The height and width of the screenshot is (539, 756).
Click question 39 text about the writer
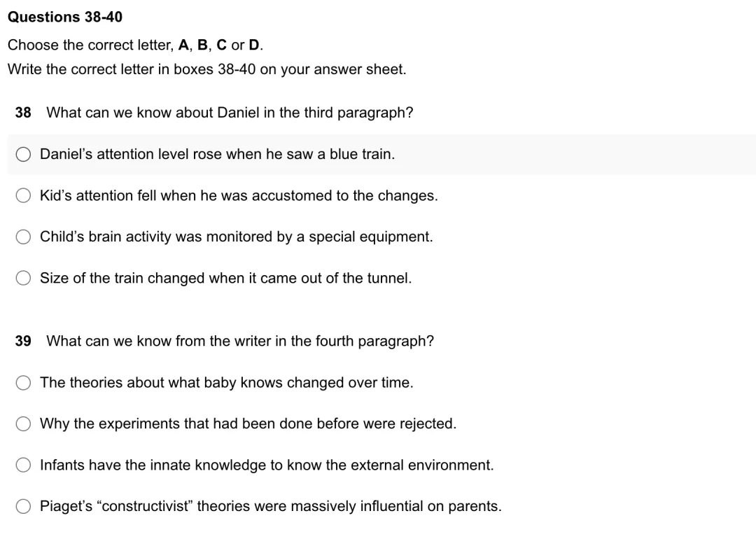[x=240, y=342]
